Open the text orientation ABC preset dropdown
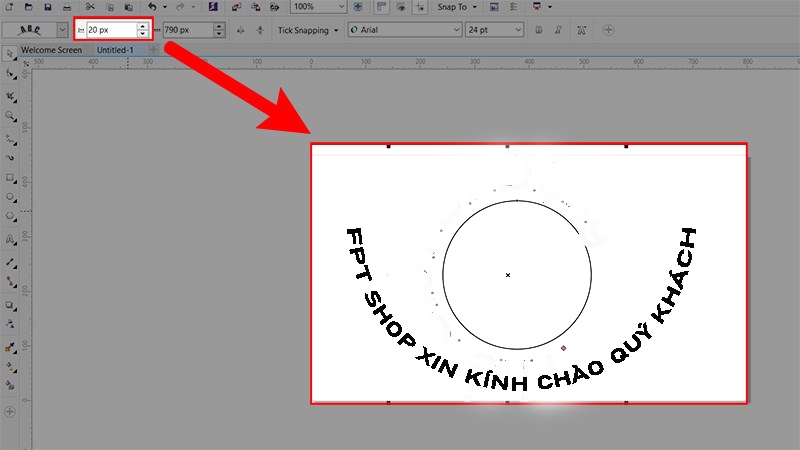The image size is (800, 450). [62, 30]
